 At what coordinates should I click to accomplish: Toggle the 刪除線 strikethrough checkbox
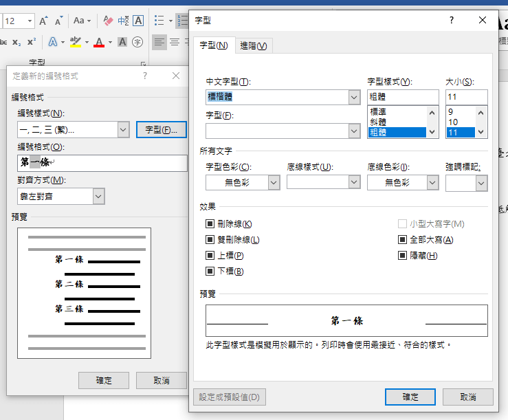(x=210, y=224)
